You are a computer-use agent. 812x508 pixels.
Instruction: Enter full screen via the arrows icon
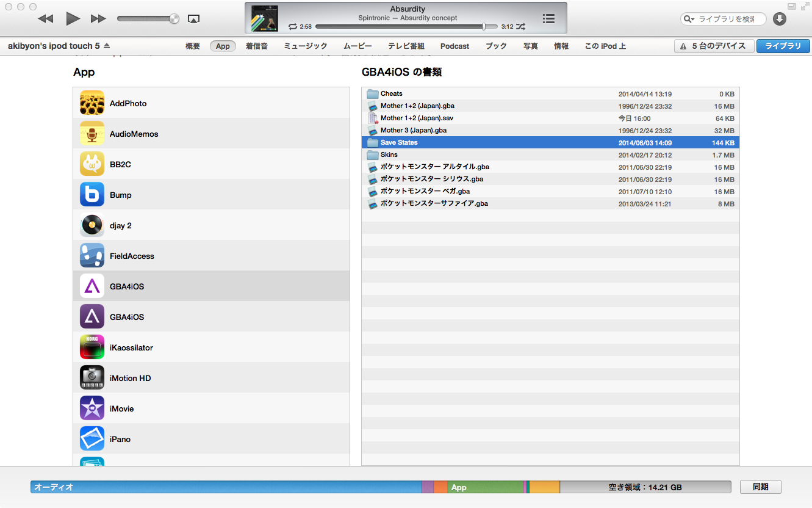click(804, 6)
